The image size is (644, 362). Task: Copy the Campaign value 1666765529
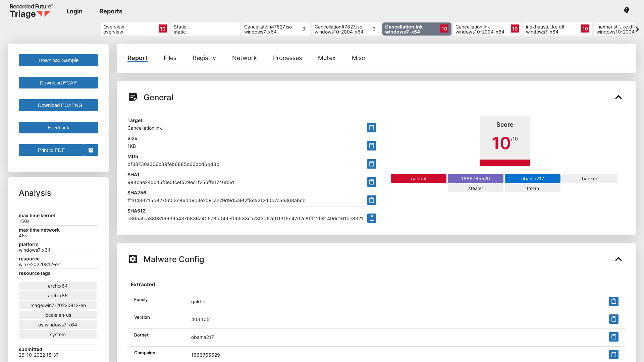(614, 354)
